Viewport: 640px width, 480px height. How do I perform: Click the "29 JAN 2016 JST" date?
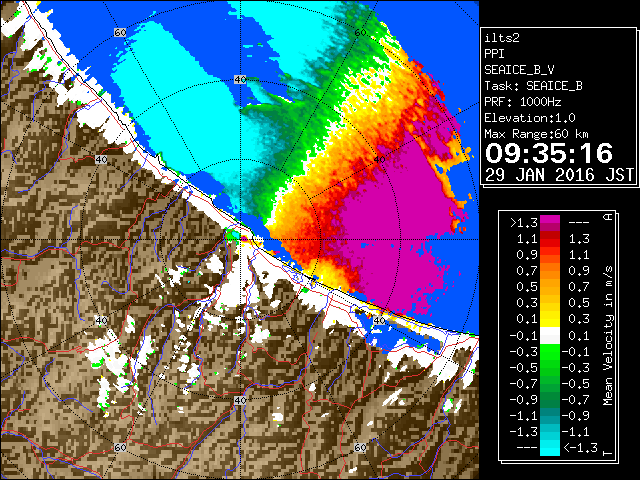560,175
